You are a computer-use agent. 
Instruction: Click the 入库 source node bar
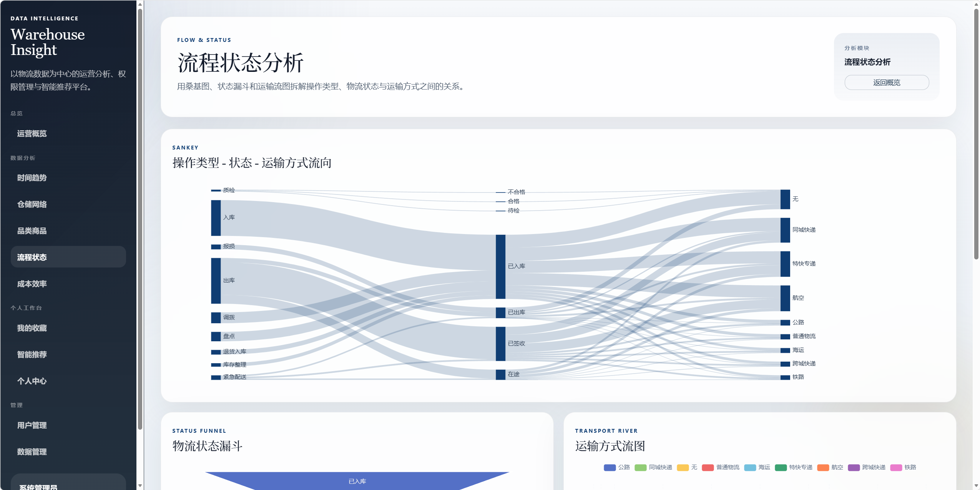[x=216, y=218]
